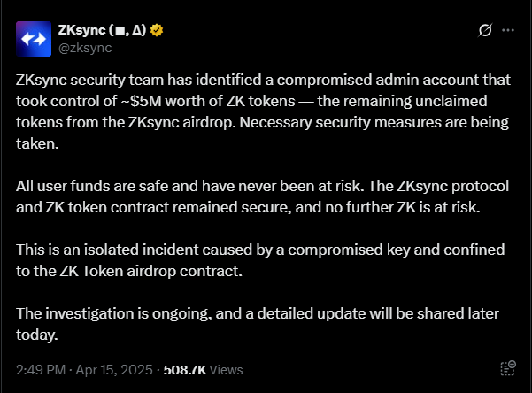Click the delta symbol in the display name
The image size is (532, 393).
pos(136,30)
